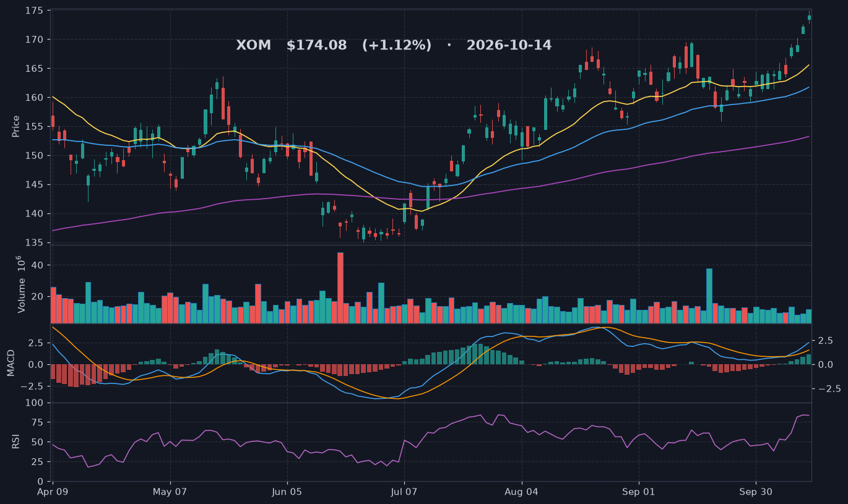Click the tallest bar in the Volume panel

click(x=340, y=288)
